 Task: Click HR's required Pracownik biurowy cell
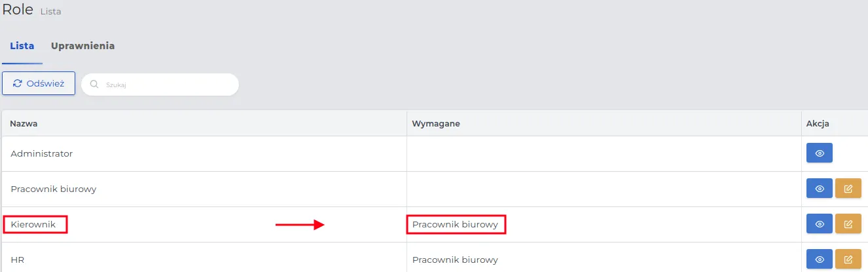(x=455, y=260)
